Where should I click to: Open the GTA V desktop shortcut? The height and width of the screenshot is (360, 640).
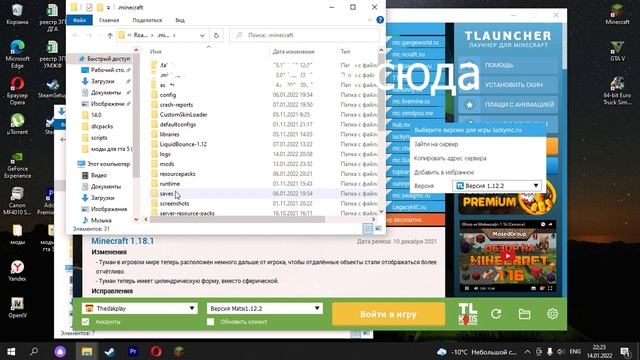click(617, 50)
